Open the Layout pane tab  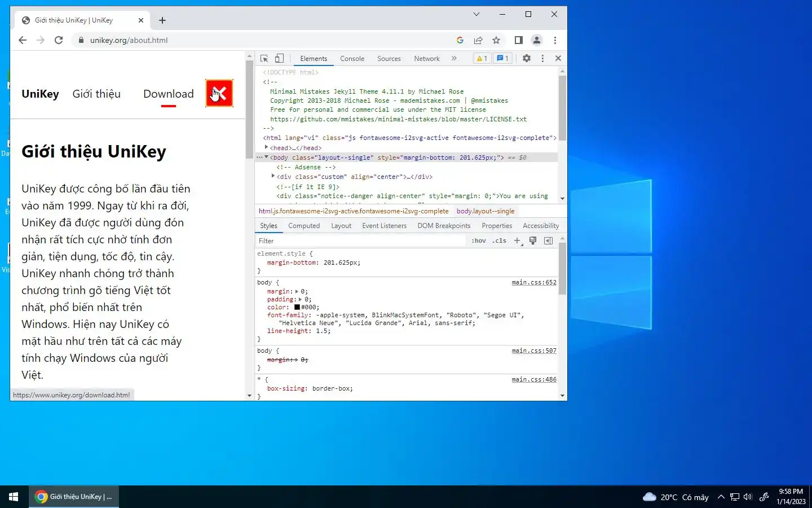[341, 226]
